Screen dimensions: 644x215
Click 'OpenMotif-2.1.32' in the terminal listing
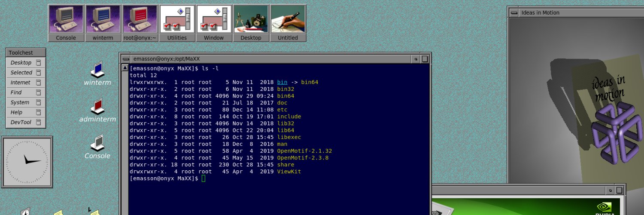pos(304,151)
